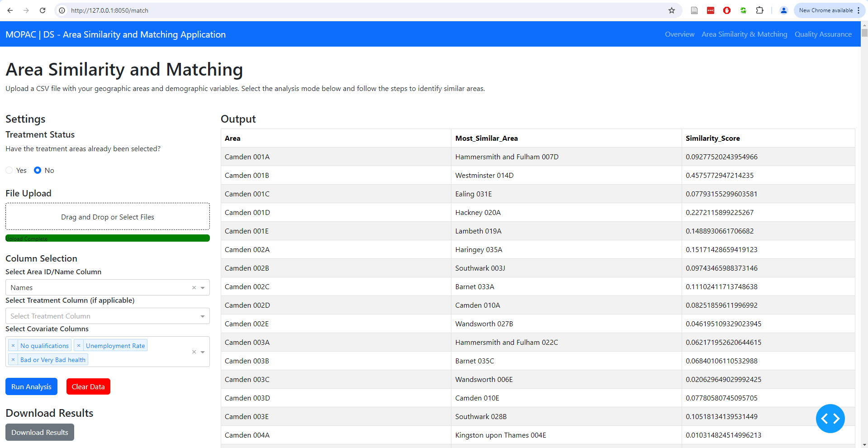This screenshot has width=868, height=448.
Task: Bookmark this page with the star icon
Action: [672, 10]
